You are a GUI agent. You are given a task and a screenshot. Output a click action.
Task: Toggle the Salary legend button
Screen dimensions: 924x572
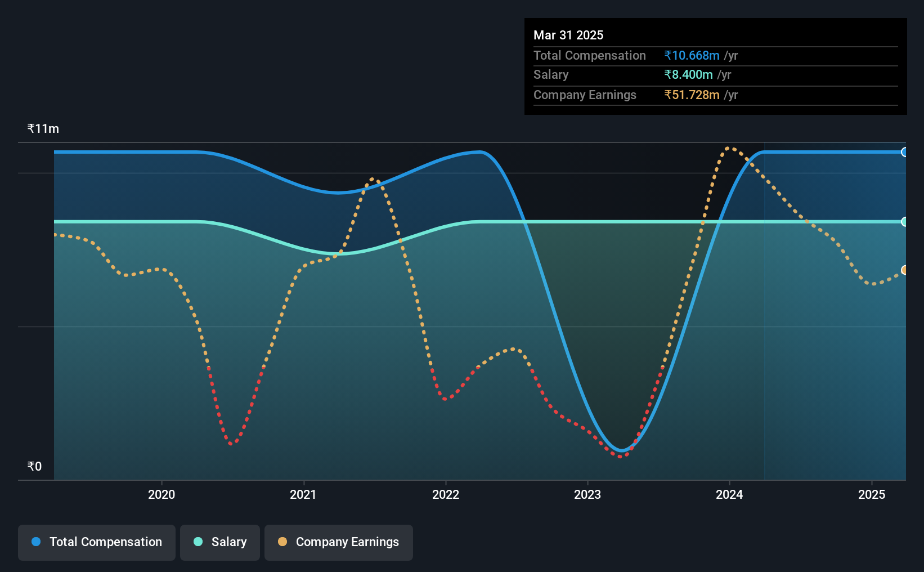pos(220,542)
